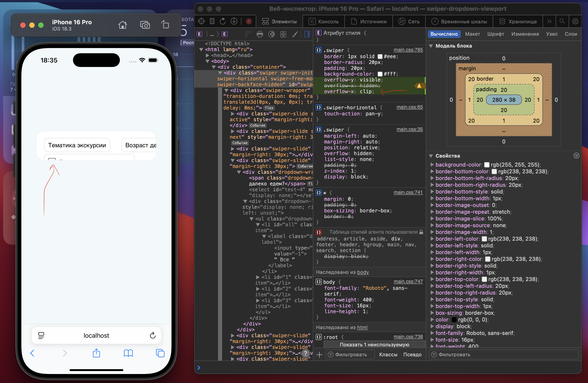Click the #eee border color swatch
Screen dimensions: 588x383
[380, 57]
